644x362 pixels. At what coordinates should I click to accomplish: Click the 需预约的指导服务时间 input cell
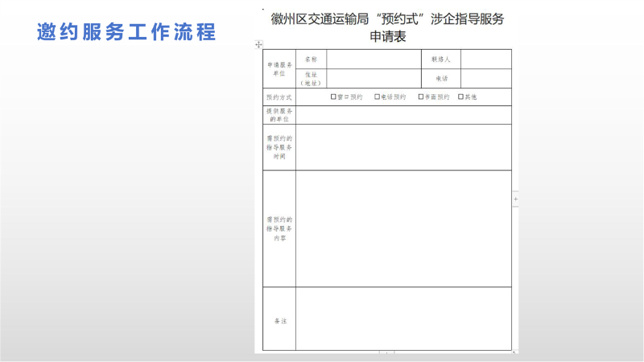[402, 147]
